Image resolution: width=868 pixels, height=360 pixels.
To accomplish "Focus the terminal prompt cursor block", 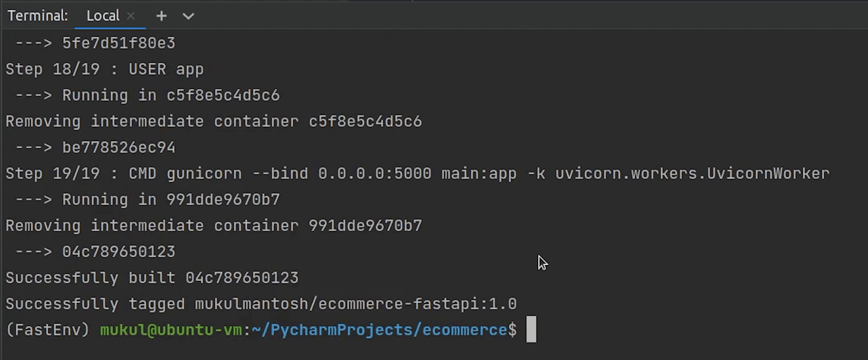I will (x=531, y=329).
